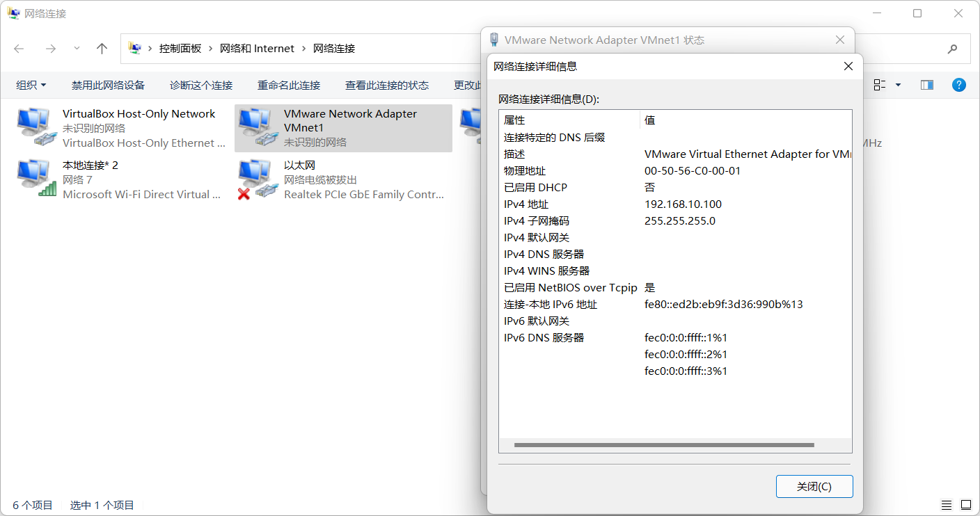This screenshot has height=516, width=980.
Task: Click the horizontal scrollbar in details list
Action: (664, 445)
